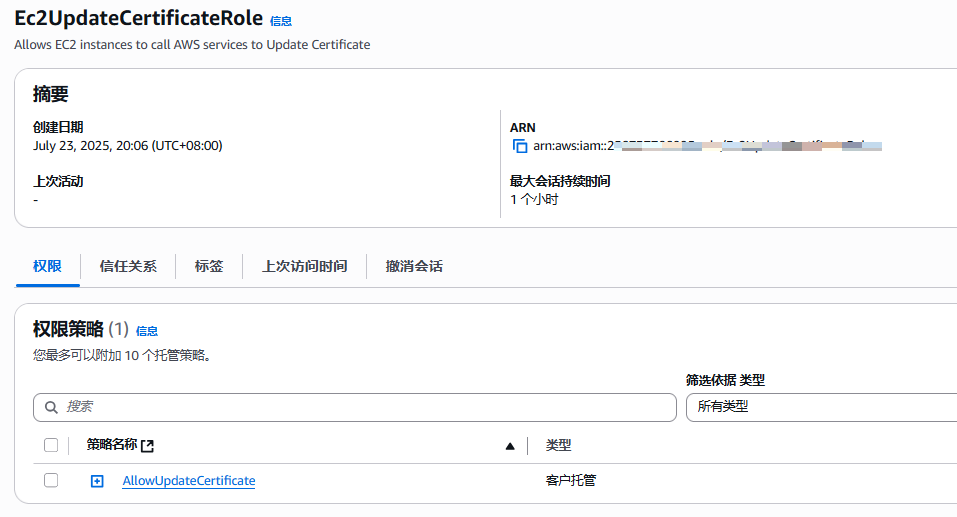Click the 1 个小时 session duration value

pyautogui.click(x=534, y=200)
